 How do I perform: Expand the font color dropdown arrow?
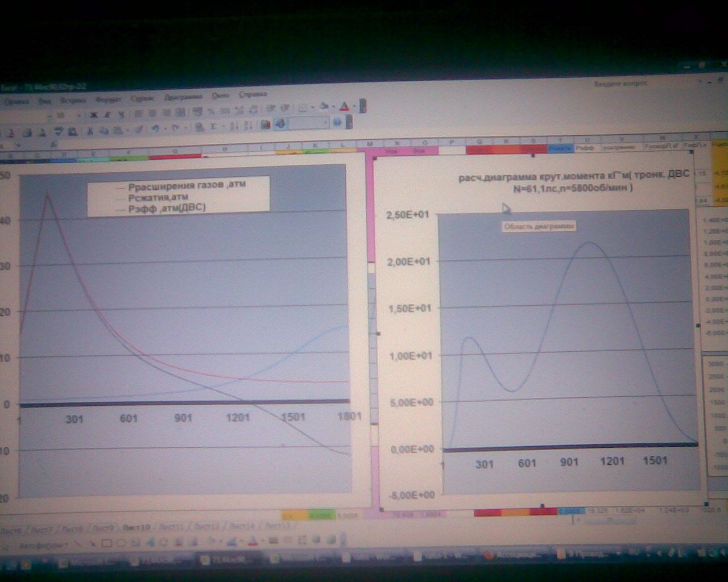pyautogui.click(x=354, y=106)
